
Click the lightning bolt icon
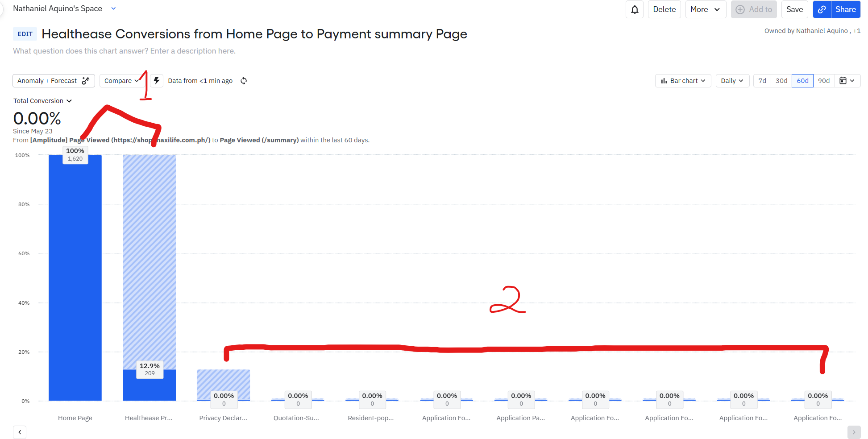click(x=157, y=81)
